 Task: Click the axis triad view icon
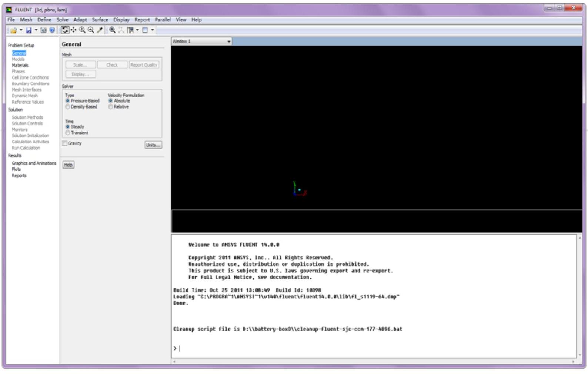coord(121,30)
